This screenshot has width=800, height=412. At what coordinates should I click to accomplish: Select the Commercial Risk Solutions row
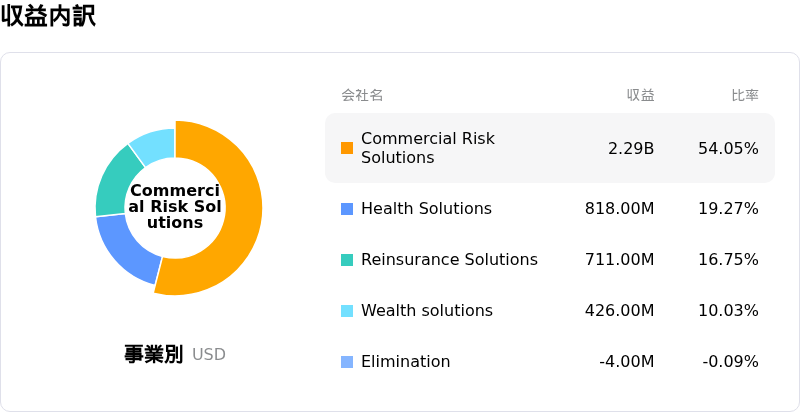pyautogui.click(x=550, y=148)
